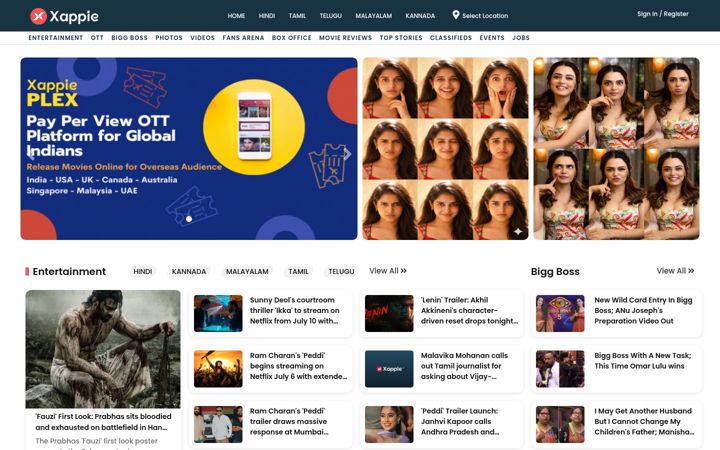Viewport: 720px width, 450px height.
Task: Click View All for Bigg Boss
Action: [x=675, y=271]
